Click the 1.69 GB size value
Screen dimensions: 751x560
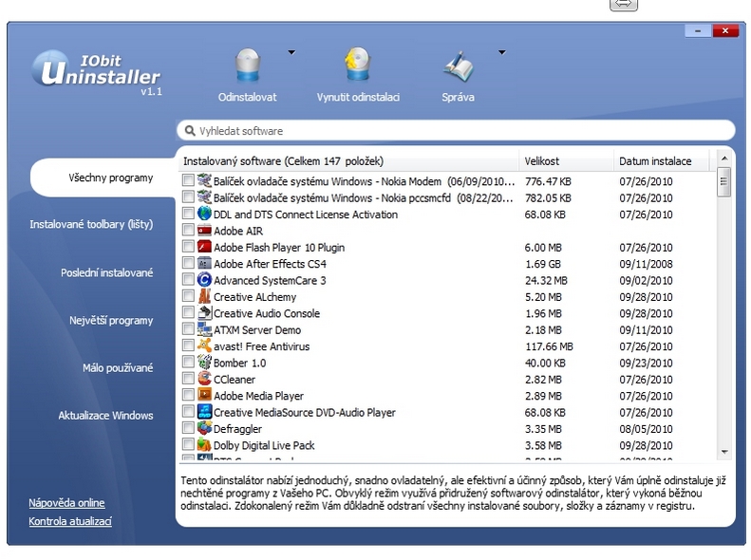(543, 264)
